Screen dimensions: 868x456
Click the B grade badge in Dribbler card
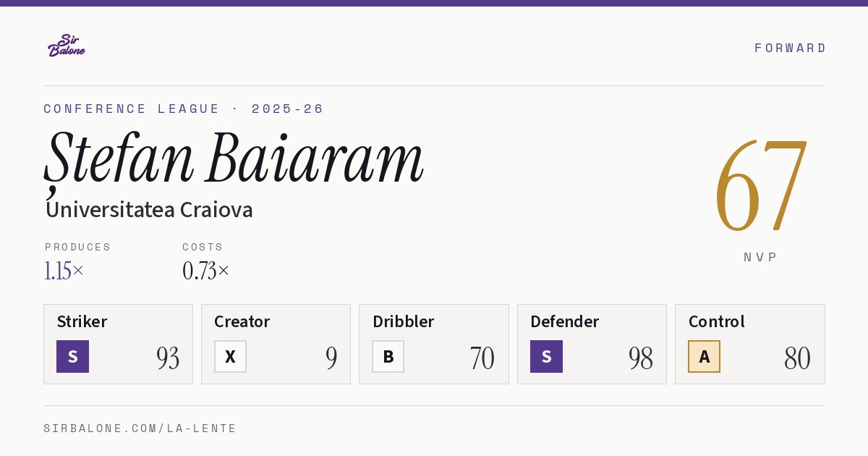(388, 356)
